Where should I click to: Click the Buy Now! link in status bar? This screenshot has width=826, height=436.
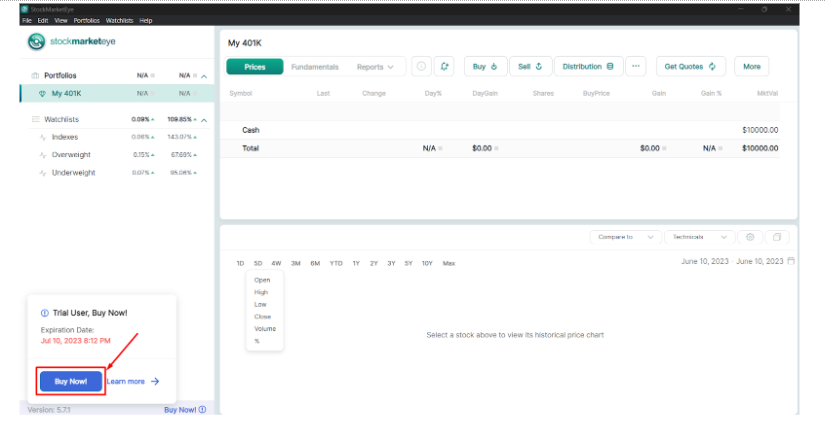[185, 410]
